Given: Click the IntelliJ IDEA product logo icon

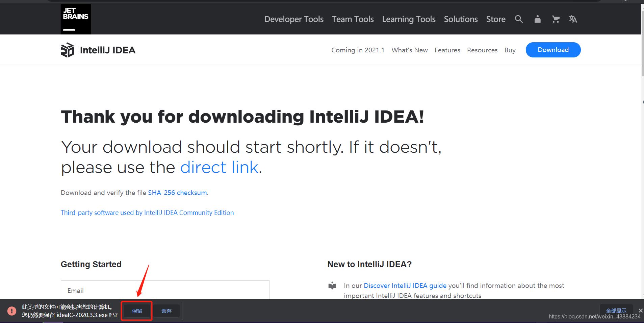Looking at the screenshot, I should click(x=67, y=50).
